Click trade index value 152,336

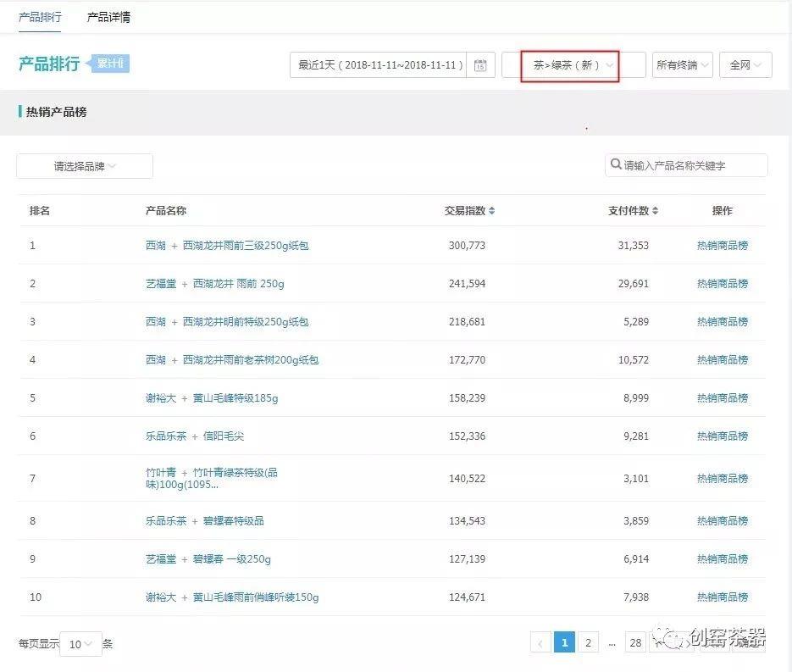(468, 436)
